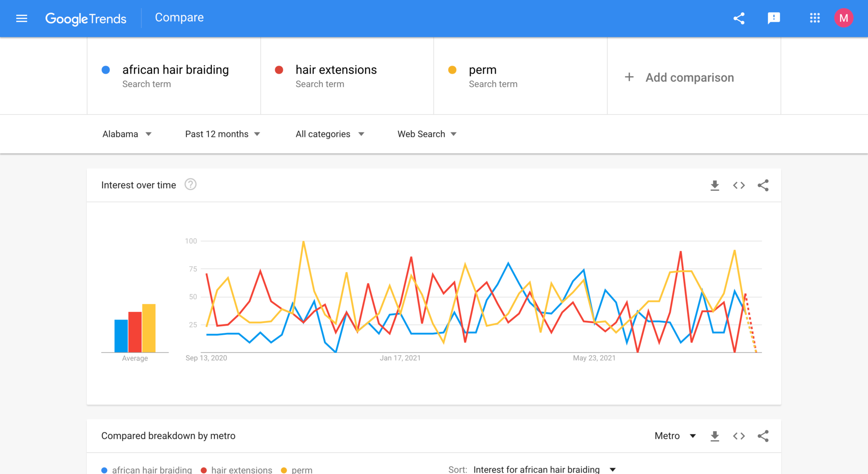The image size is (868, 474).
Task: Go to Google Trends home logo
Action: click(86, 19)
